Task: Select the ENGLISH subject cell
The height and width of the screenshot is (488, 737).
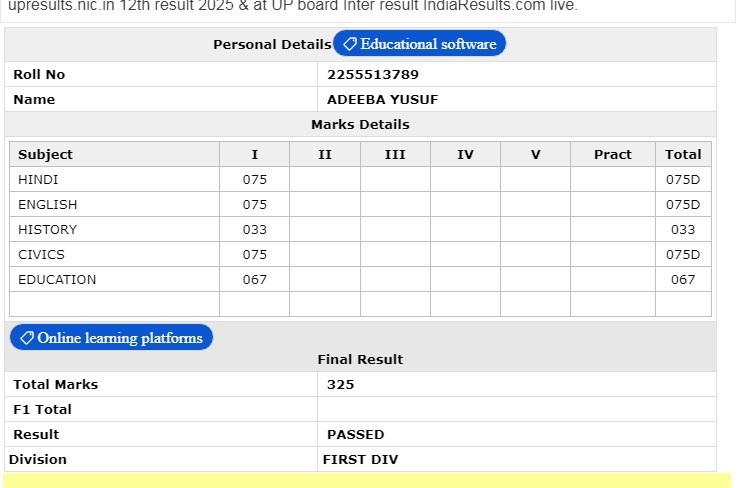Action: pyautogui.click(x=114, y=205)
